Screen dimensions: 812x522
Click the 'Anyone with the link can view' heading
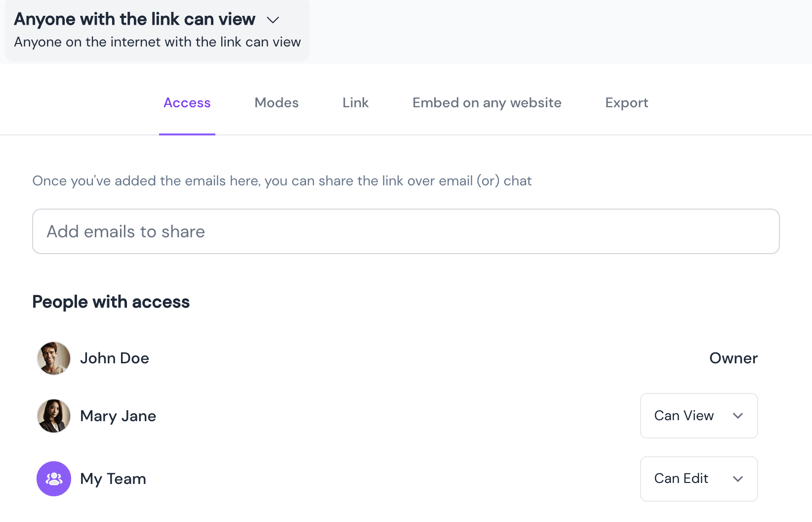(134, 19)
